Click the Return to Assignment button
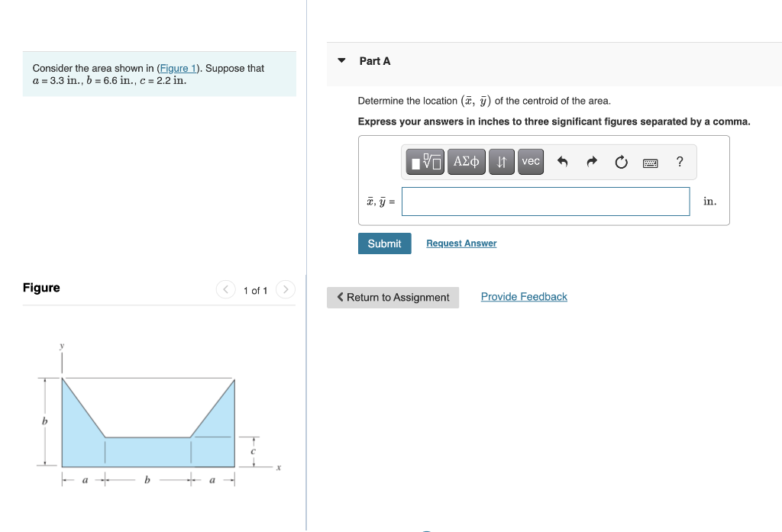This screenshot has height=532, width=782. 393,297
